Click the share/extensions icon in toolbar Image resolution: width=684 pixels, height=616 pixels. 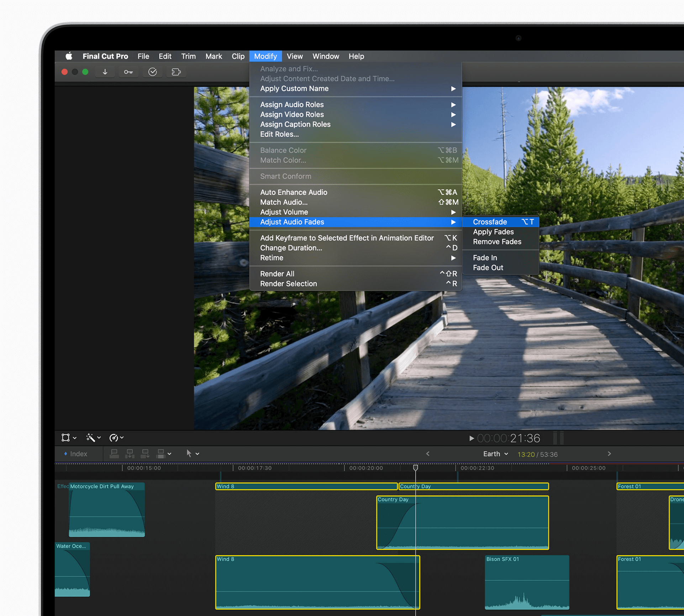pyautogui.click(x=176, y=72)
